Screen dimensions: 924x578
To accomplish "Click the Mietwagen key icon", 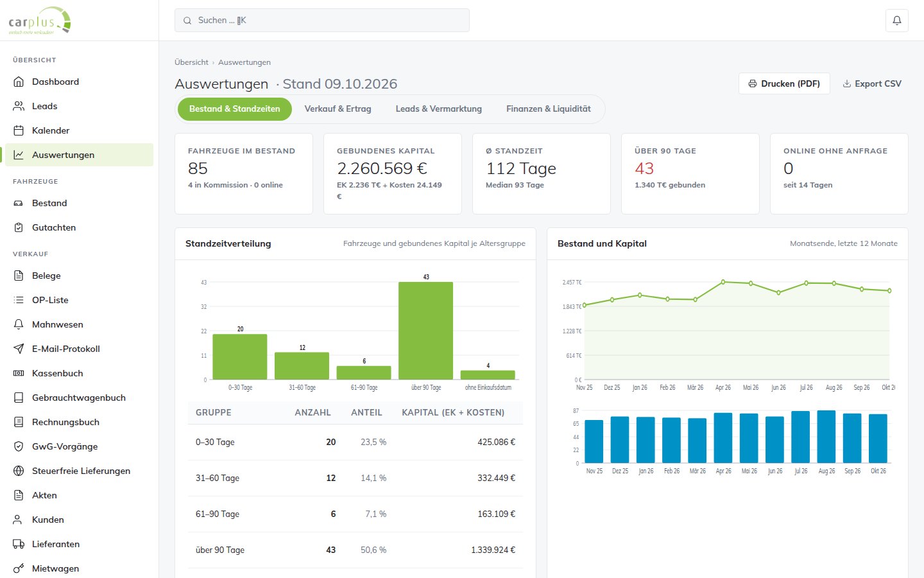I will tap(19, 568).
